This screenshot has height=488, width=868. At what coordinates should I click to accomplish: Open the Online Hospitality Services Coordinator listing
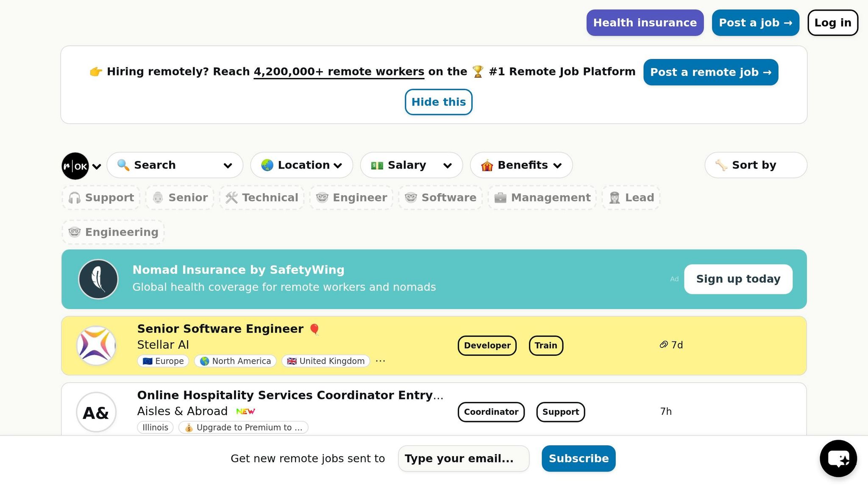click(290, 396)
